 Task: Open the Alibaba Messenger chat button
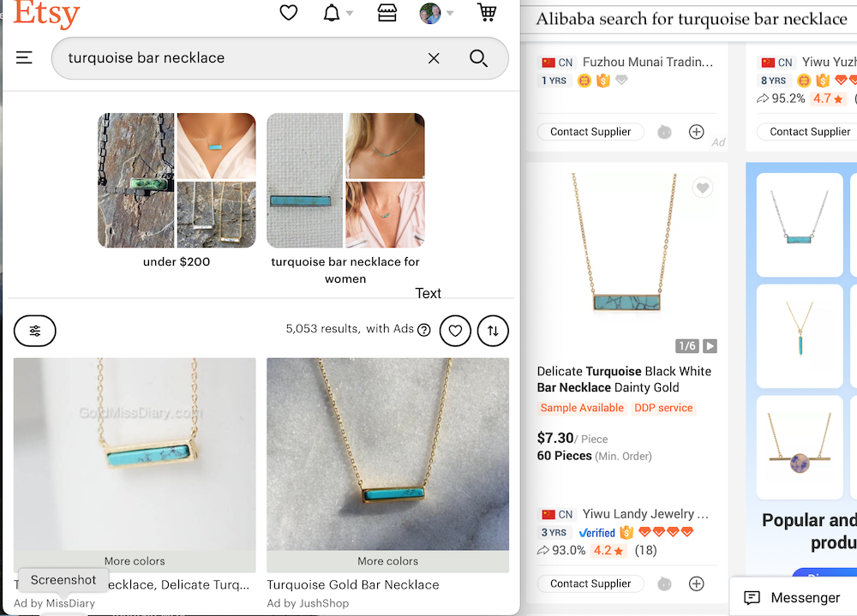pyautogui.click(x=793, y=598)
